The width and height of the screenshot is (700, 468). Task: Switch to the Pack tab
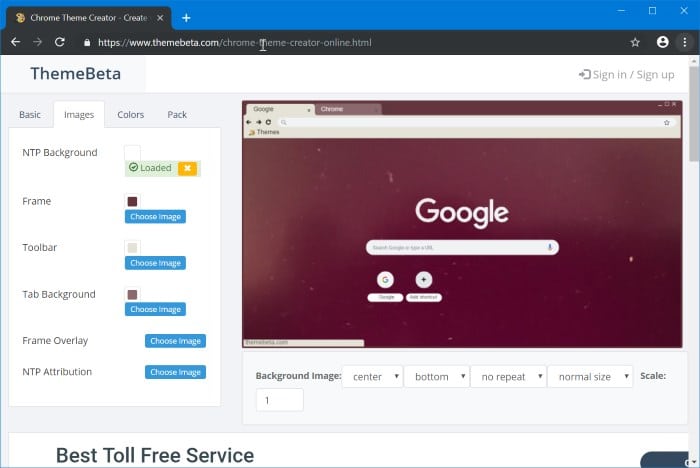point(177,115)
